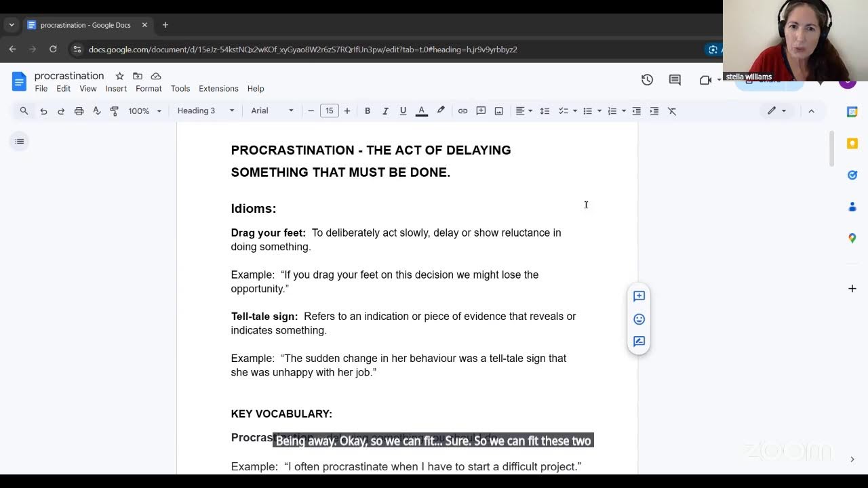The width and height of the screenshot is (868, 488).
Task: Open Heading 3 paragraph style dropdown
Action: coord(206,110)
